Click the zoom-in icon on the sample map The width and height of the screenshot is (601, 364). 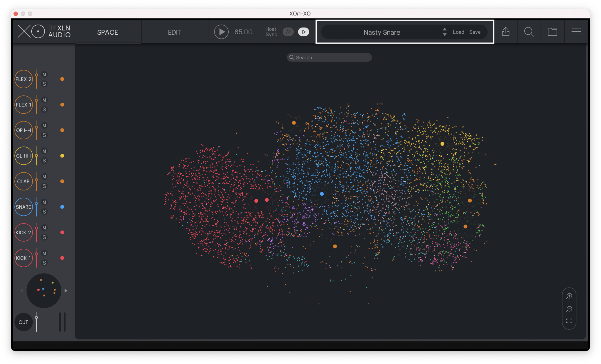pos(569,296)
